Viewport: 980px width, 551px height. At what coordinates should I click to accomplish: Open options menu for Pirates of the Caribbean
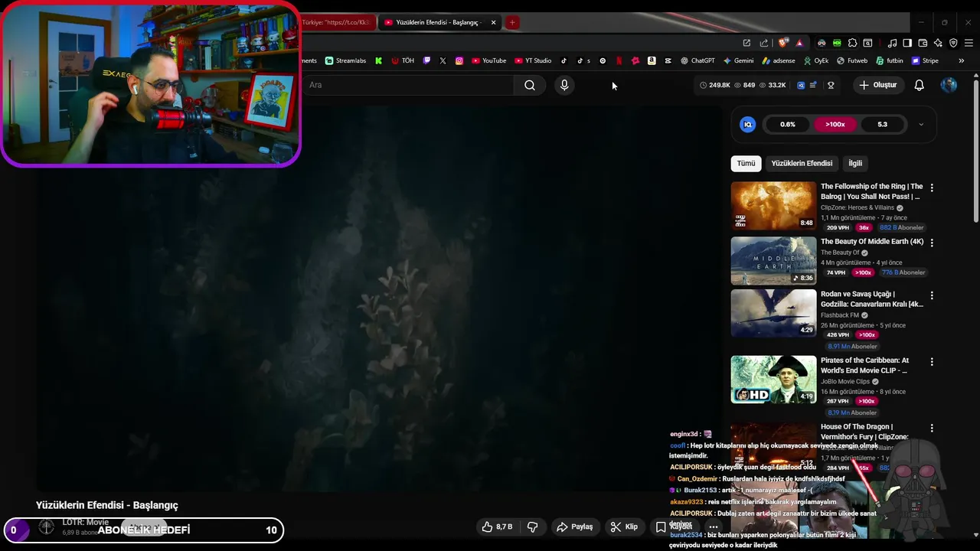point(932,361)
